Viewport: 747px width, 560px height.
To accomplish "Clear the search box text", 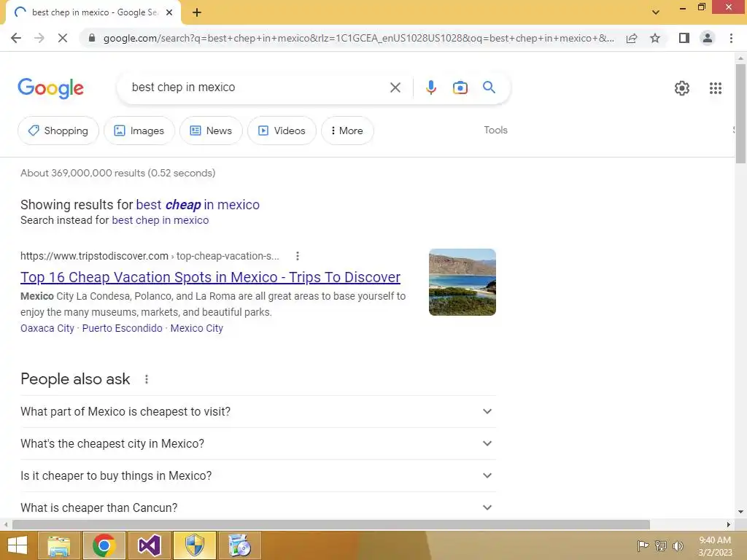I will point(395,87).
